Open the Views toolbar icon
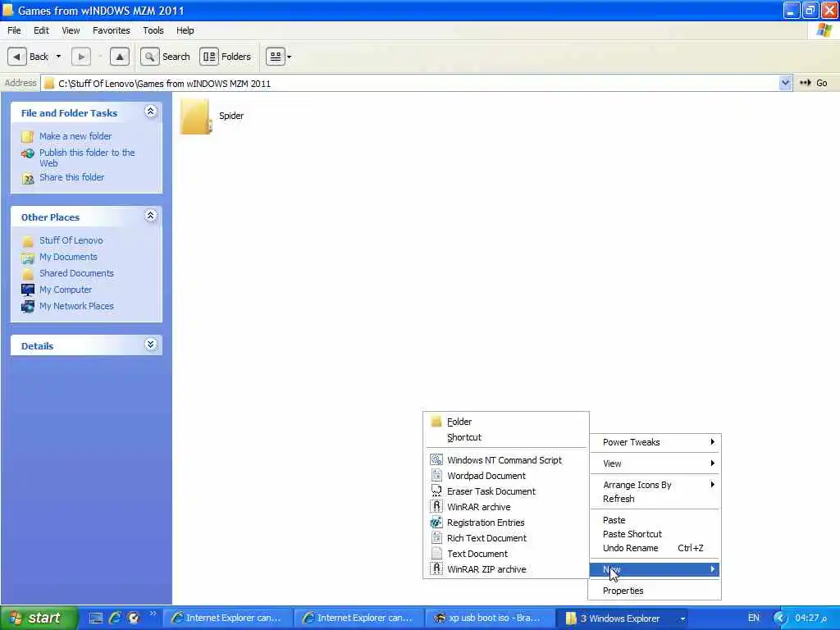This screenshot has height=630, width=840. click(x=276, y=57)
